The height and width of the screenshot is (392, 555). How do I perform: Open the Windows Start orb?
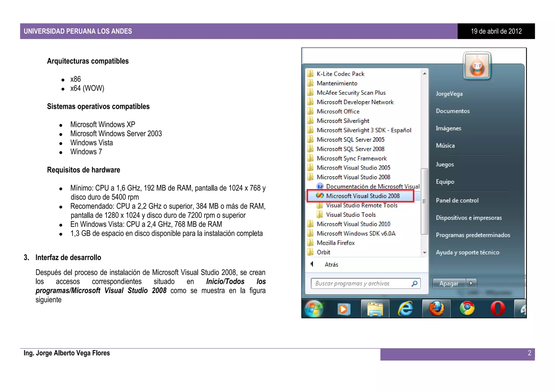[314, 309]
